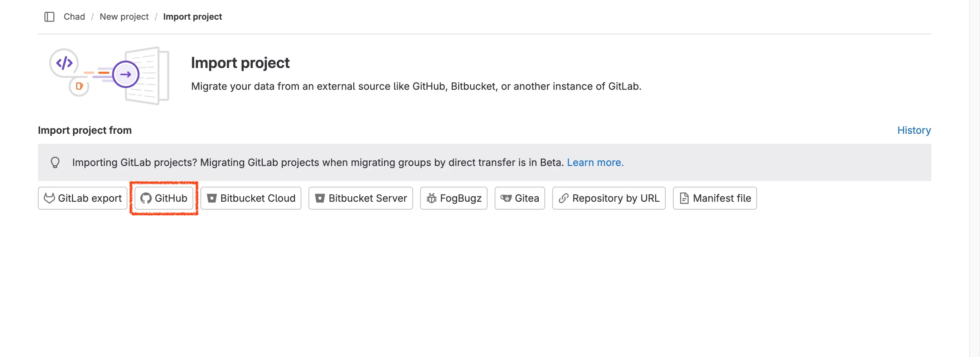Select Import project breadcrumb item
This screenshot has height=357, width=980.
pyautogui.click(x=192, y=17)
